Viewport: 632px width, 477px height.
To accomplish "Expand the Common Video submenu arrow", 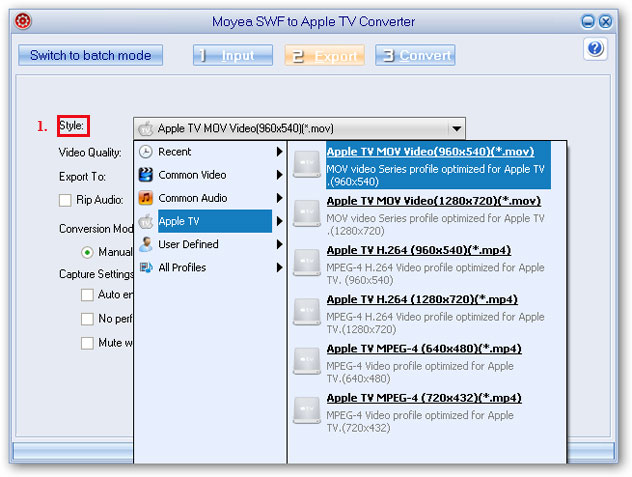I will [279, 175].
